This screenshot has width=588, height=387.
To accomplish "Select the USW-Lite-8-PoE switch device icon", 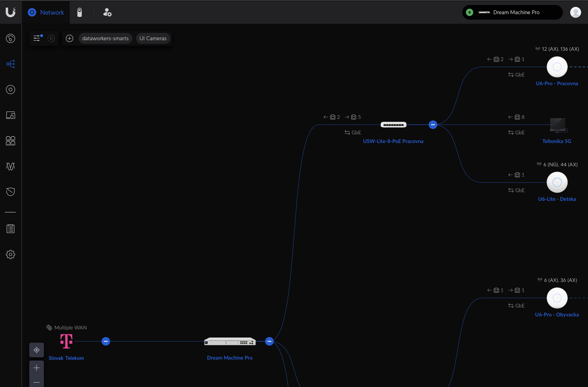I will [393, 125].
